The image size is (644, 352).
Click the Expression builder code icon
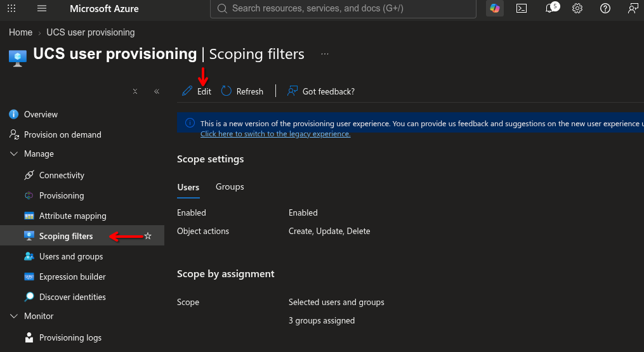pyautogui.click(x=29, y=277)
